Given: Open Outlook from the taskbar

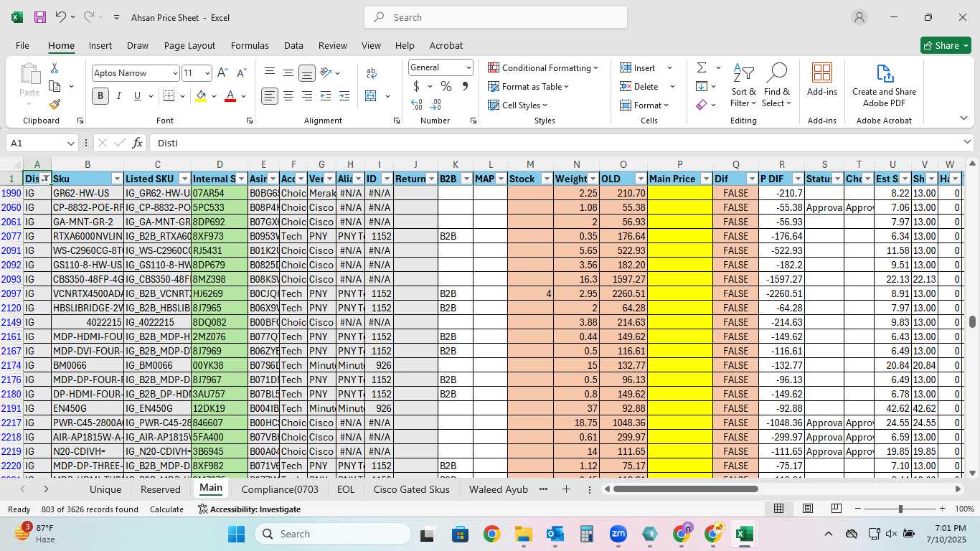Looking at the screenshot, I should pos(555,534).
